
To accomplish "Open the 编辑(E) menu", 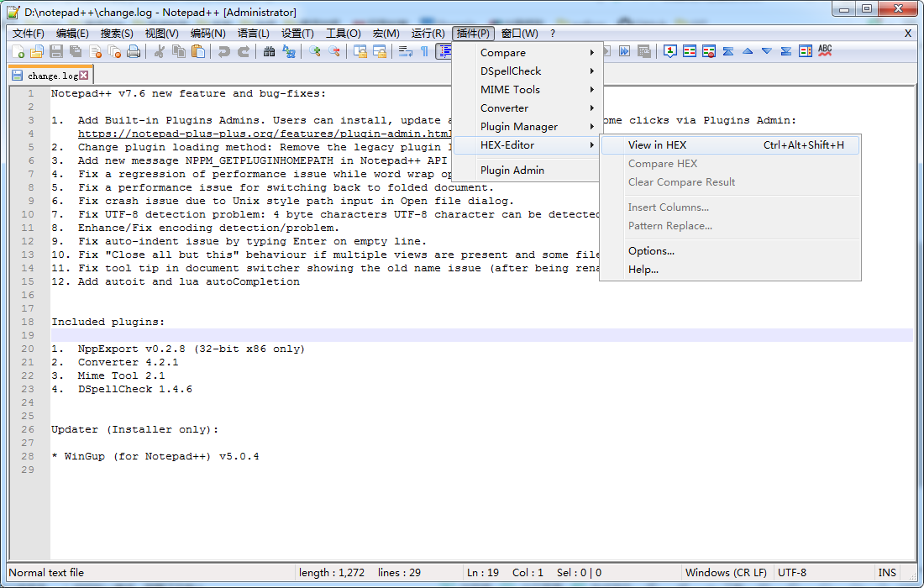I will [x=72, y=34].
